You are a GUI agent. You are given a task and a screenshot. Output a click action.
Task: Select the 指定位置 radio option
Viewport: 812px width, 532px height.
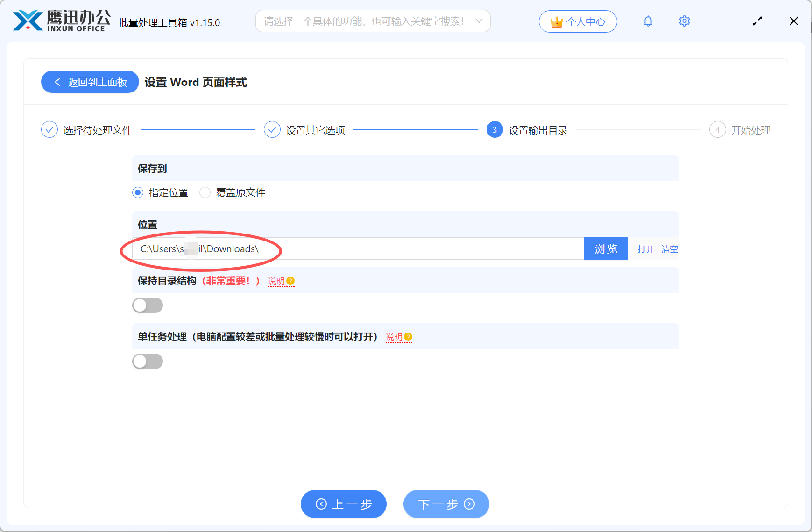tap(137, 192)
